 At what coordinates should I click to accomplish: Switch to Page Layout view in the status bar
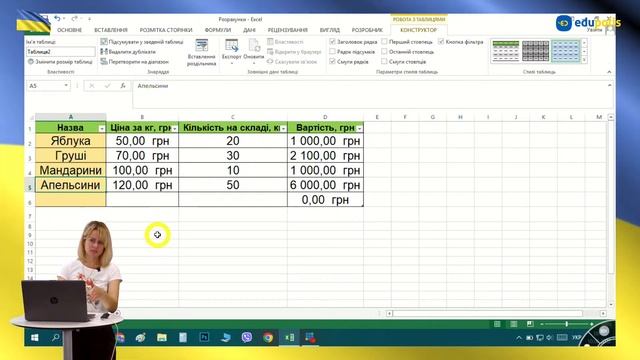[513, 324]
